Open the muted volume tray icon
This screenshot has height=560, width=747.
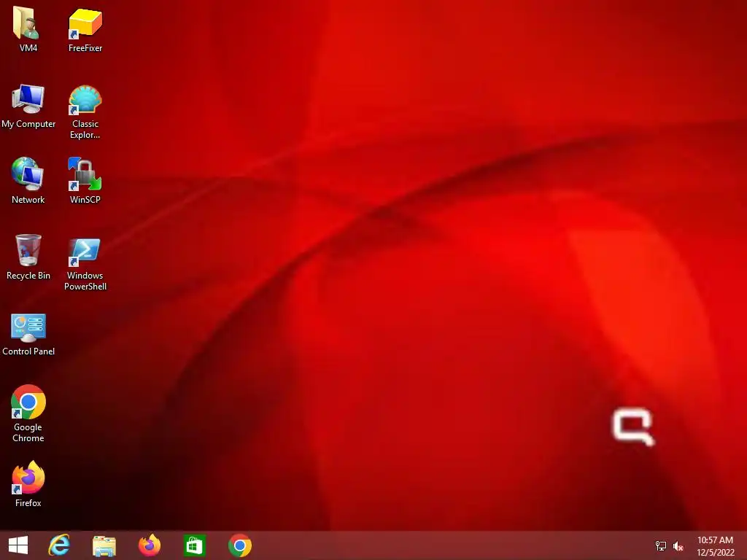point(678,546)
